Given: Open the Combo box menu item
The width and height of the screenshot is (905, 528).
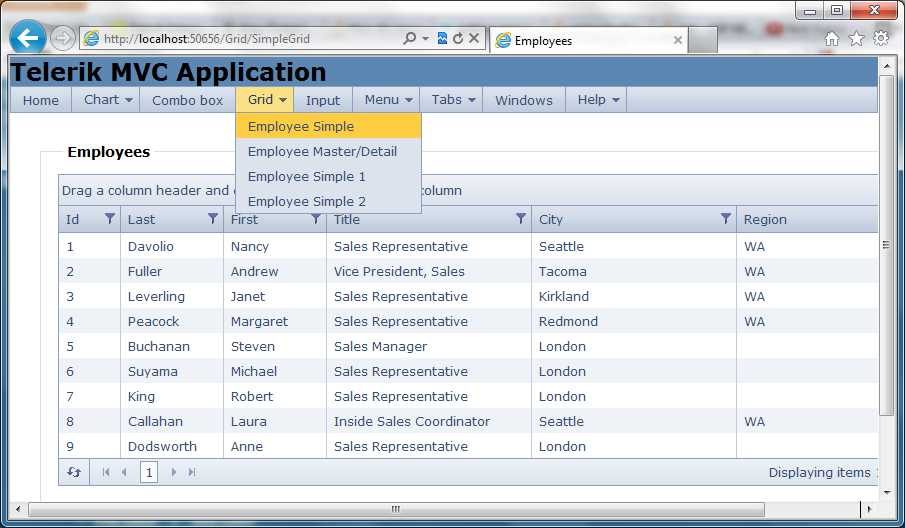Looking at the screenshot, I should [x=188, y=100].
